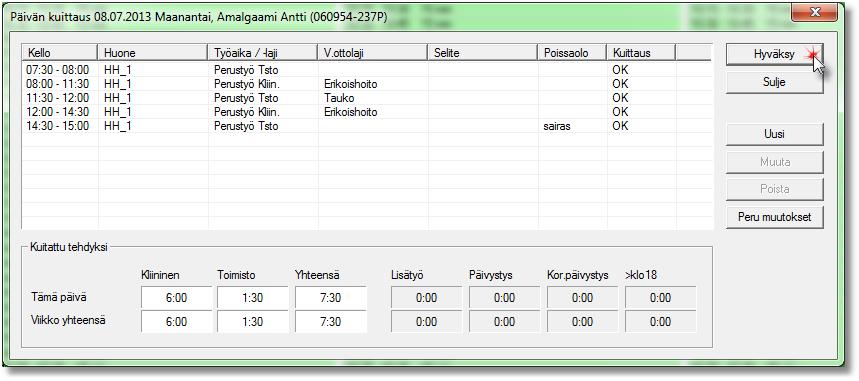Click the V.ottolaji column header
Image resolution: width=859 pixels, height=381 pixels.
[372, 53]
